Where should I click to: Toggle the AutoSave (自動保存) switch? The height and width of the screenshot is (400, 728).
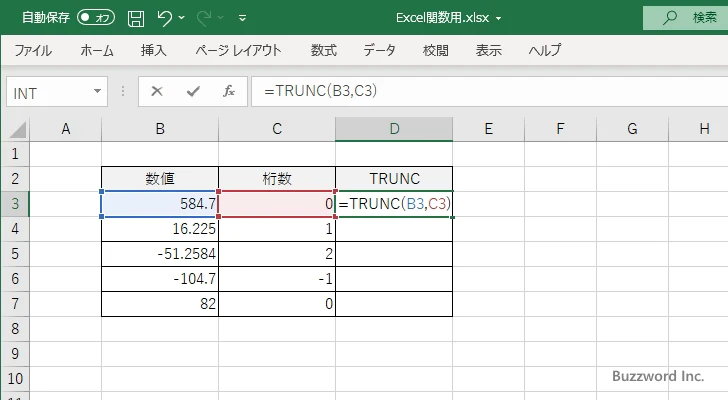click(x=96, y=18)
